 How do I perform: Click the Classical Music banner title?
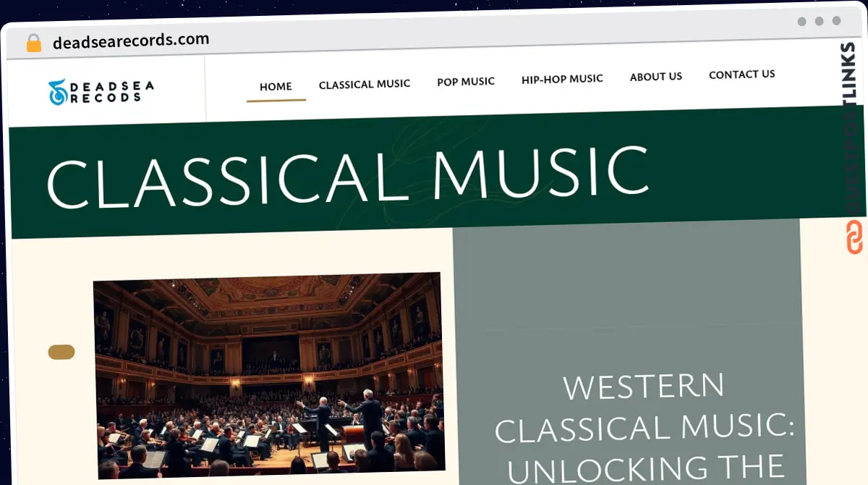[347, 176]
